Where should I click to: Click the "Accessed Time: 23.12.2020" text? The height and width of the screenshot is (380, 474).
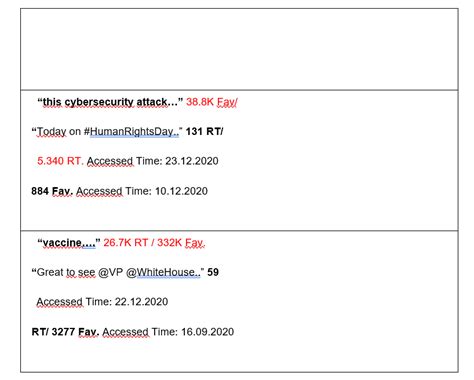point(153,161)
